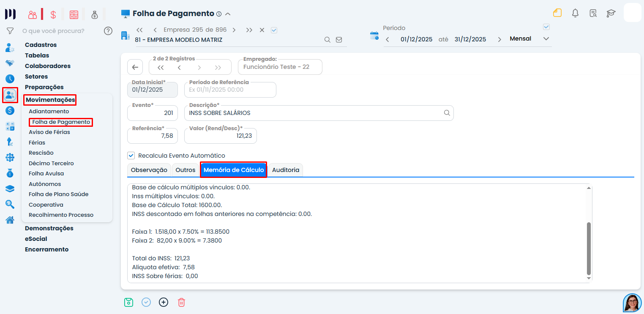The width and height of the screenshot is (644, 314).
Task: Open the Mensal period type dropdown
Action: [x=529, y=39]
